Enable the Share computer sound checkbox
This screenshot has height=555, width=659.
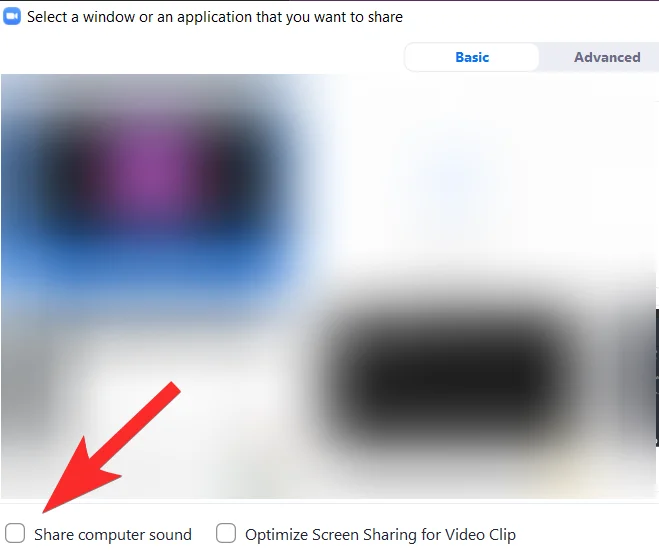(x=15, y=533)
